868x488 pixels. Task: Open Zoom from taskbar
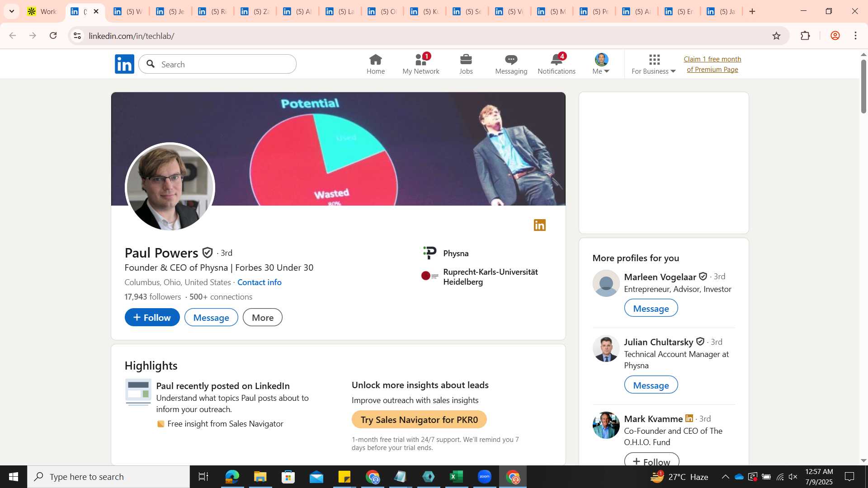[485, 477]
